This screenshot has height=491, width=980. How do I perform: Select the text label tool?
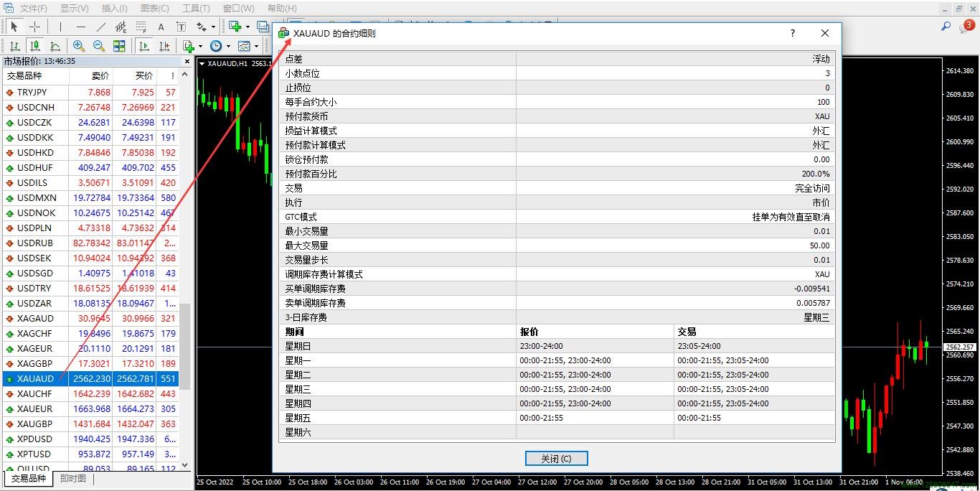(181, 27)
